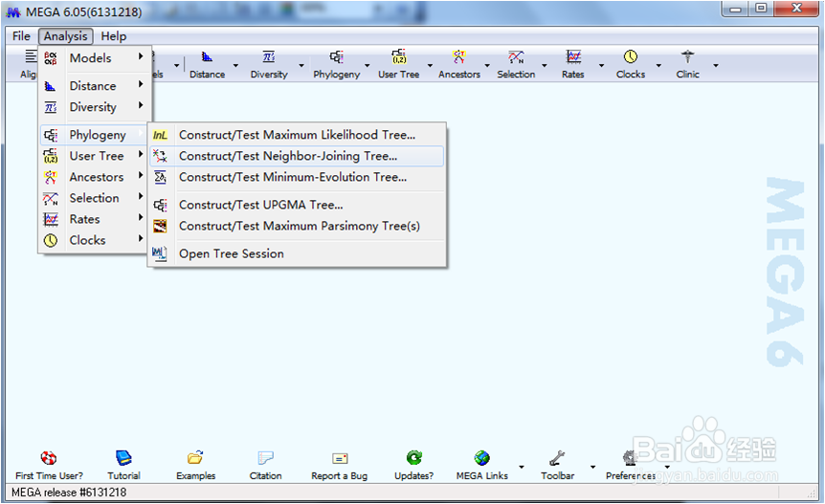The height and width of the screenshot is (504, 825).
Task: Click the Open Tree Session icon
Action: point(160,253)
